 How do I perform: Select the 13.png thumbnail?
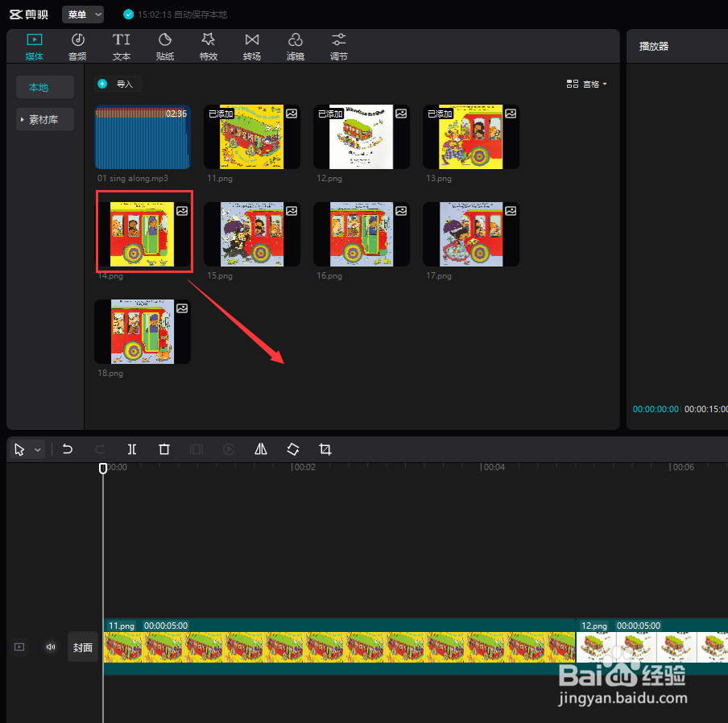pos(471,137)
